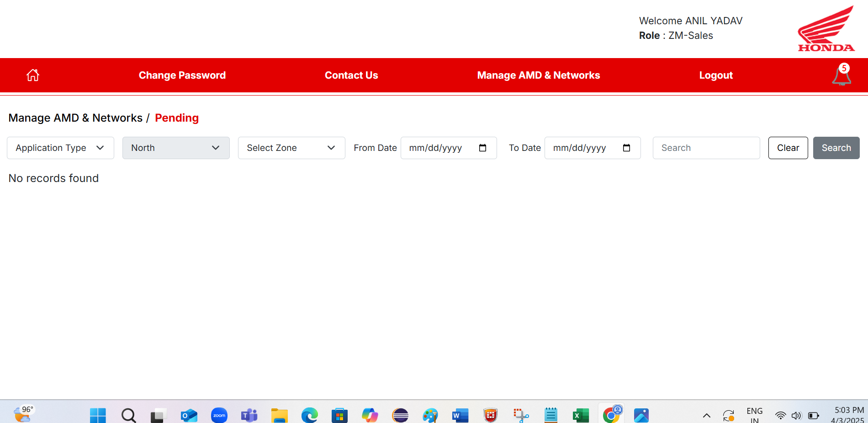Image resolution: width=868 pixels, height=423 pixels.
Task: Open From Date calendar picker icon
Action: [482, 148]
